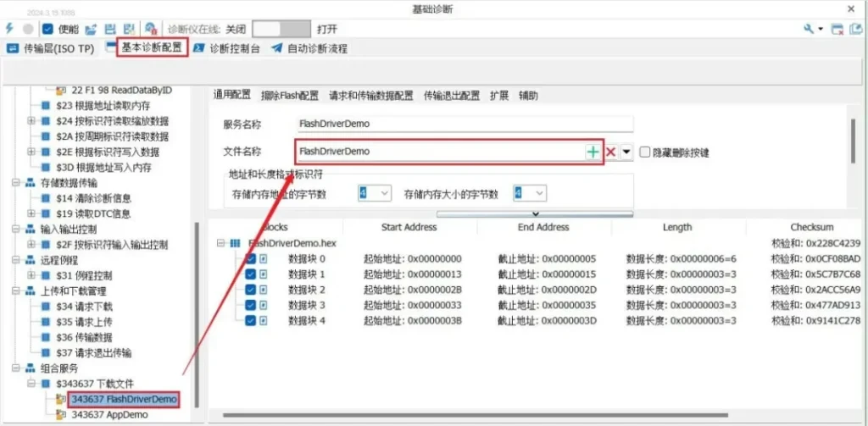868x426 pixels.
Task: Open the 擦除Flash配置 tab
Action: [x=290, y=96]
